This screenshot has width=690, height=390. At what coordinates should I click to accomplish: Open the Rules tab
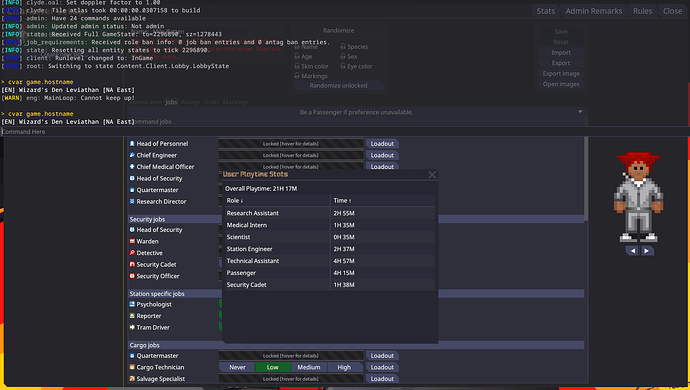pyautogui.click(x=642, y=11)
